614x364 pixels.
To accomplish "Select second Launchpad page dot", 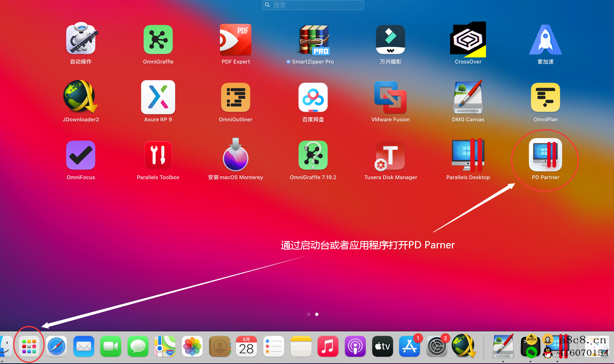I will [317, 314].
